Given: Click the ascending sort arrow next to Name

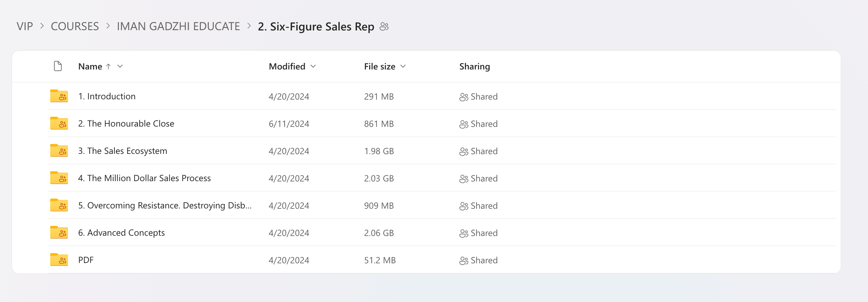Looking at the screenshot, I should [108, 66].
